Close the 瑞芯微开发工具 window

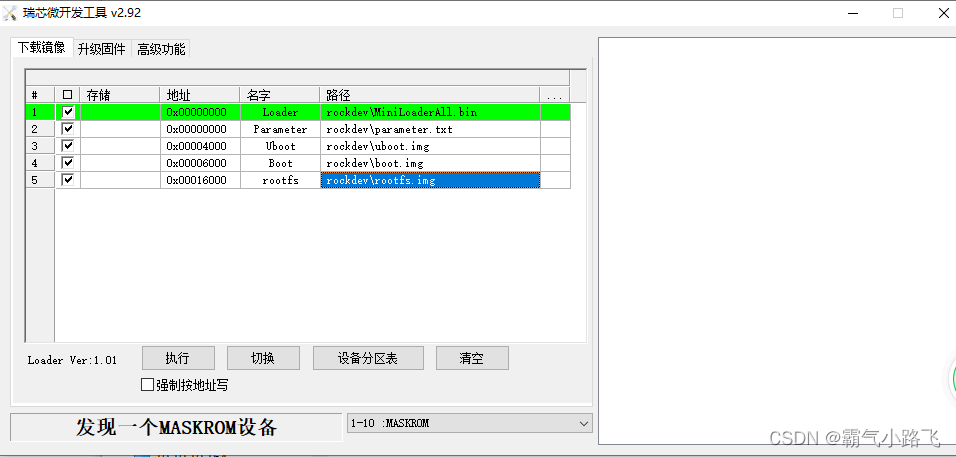tap(943, 13)
